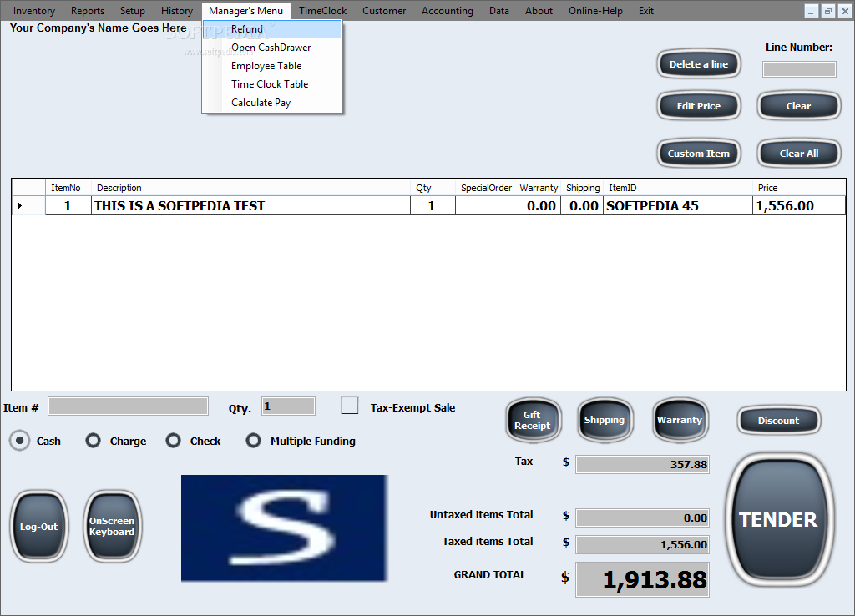The height and width of the screenshot is (616, 855).
Task: Click the Shipping column header
Action: coord(582,188)
